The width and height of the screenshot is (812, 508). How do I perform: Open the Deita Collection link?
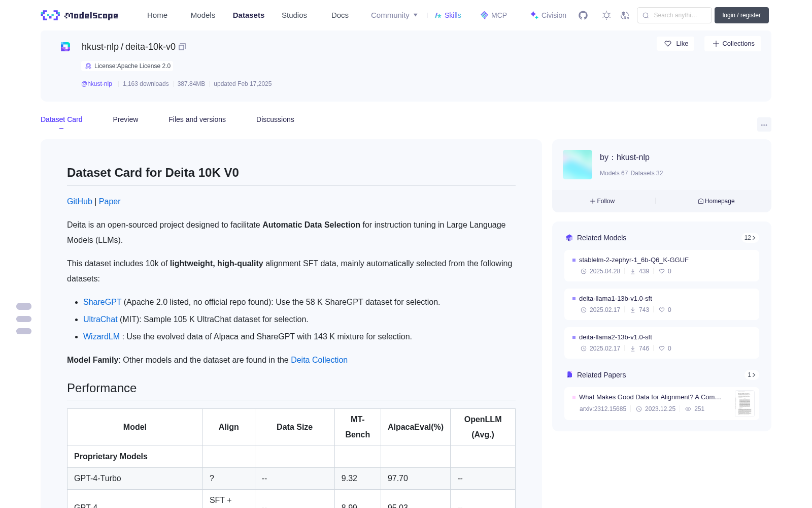(319, 360)
